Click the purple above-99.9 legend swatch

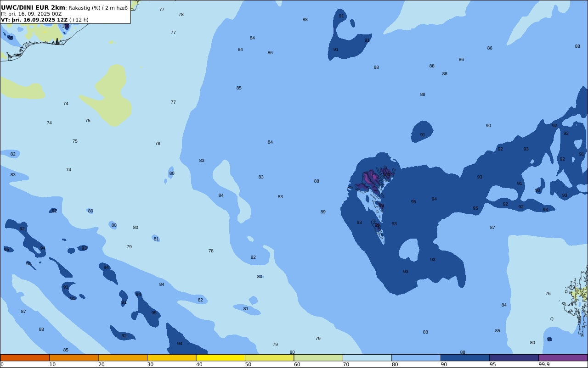pyautogui.click(x=563, y=357)
